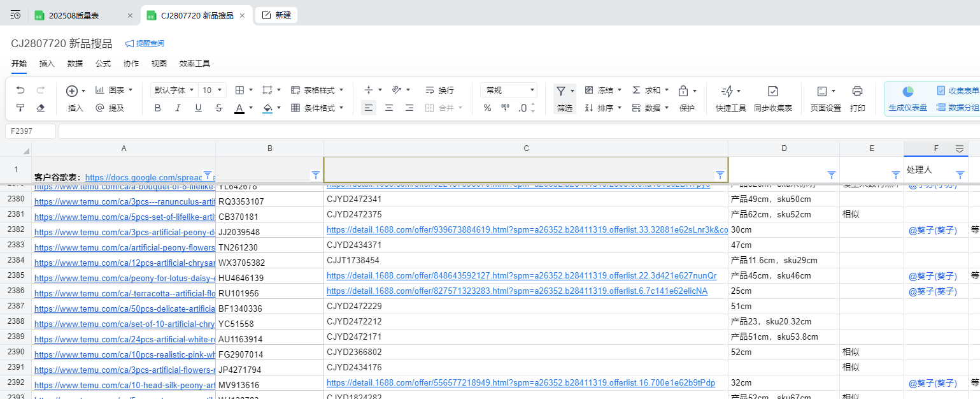The width and height of the screenshot is (980, 399).
Task: Click the cell reference box showing F2397
Action: [29, 131]
